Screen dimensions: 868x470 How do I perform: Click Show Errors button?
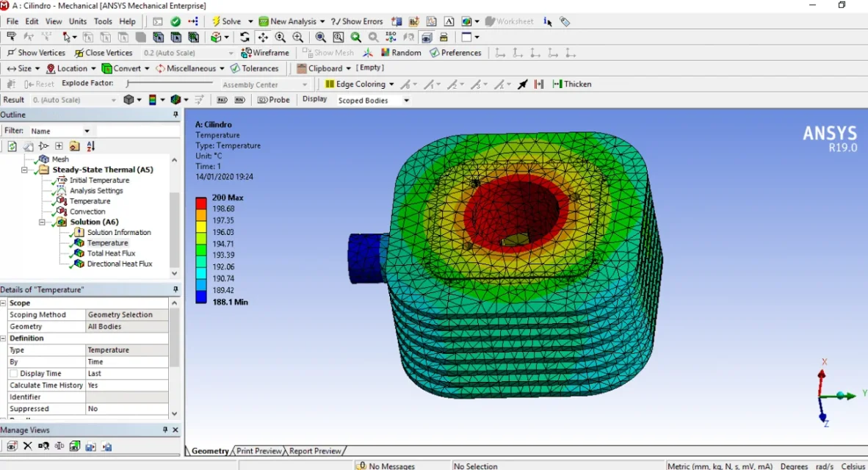pyautogui.click(x=357, y=21)
